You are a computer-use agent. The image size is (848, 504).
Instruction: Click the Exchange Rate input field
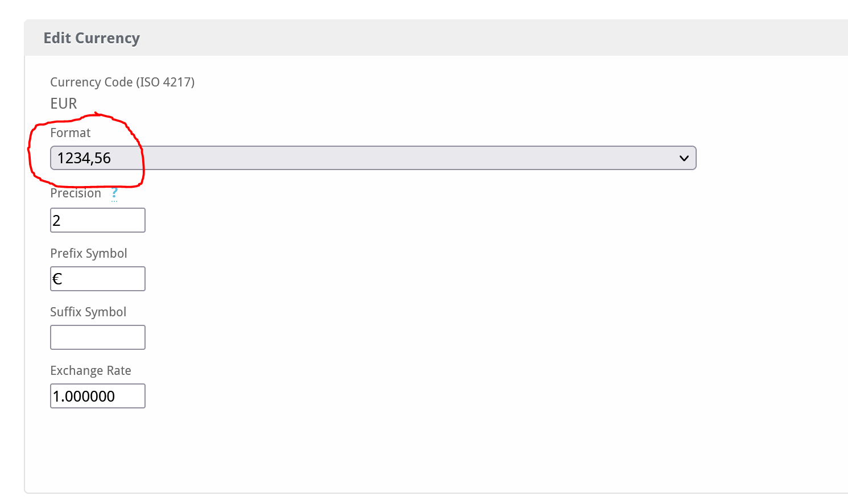[x=98, y=396]
